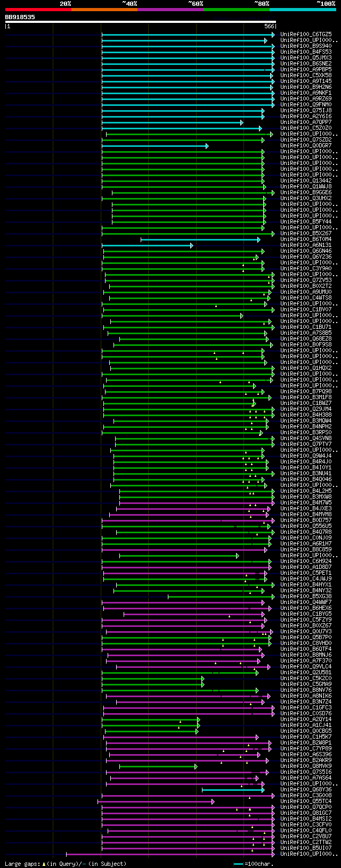The height and width of the screenshot is (868, 341).
Task: Click the cyan =100char. scale bar legend
Action: [x=238, y=864]
